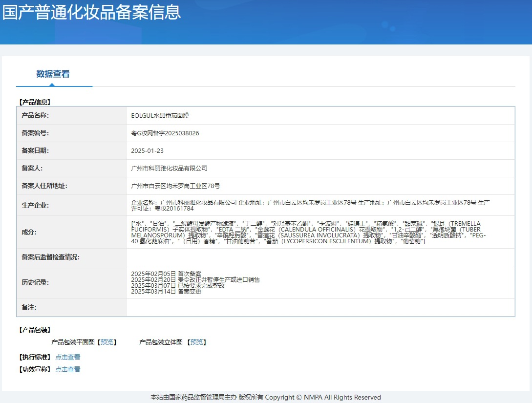The width and height of the screenshot is (532, 403).
Task: Click the 生产企业 label cell
Action: 71,206
